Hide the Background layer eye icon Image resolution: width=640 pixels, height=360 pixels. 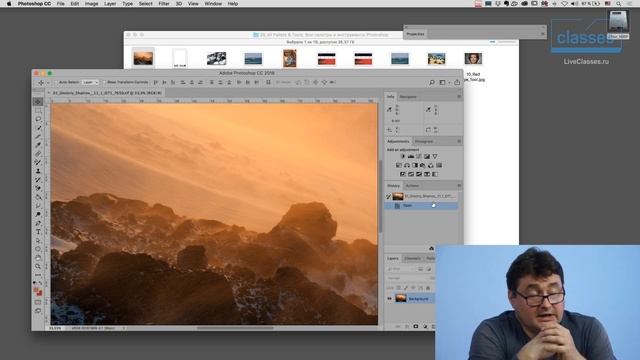click(x=389, y=299)
